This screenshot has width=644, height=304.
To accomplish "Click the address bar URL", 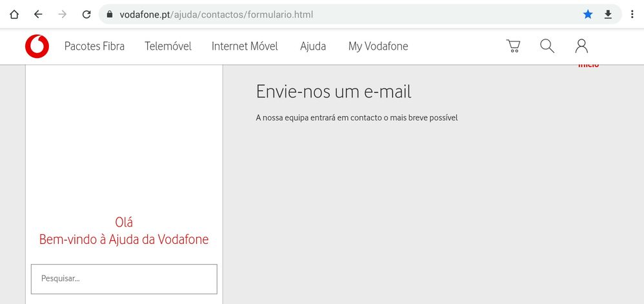I will (216, 14).
